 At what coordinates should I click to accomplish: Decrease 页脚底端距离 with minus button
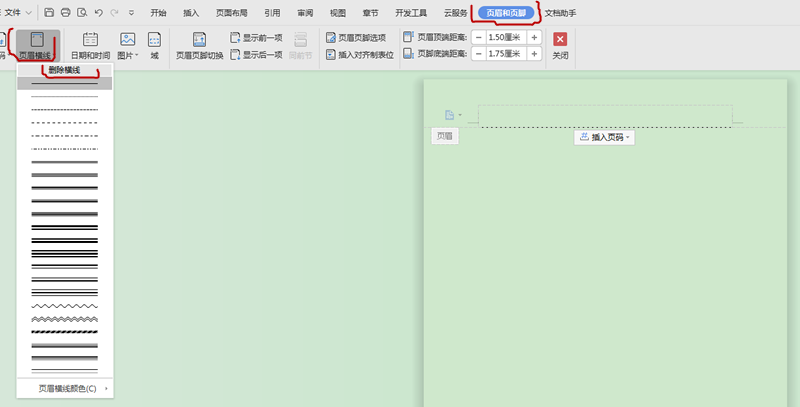tap(479, 54)
